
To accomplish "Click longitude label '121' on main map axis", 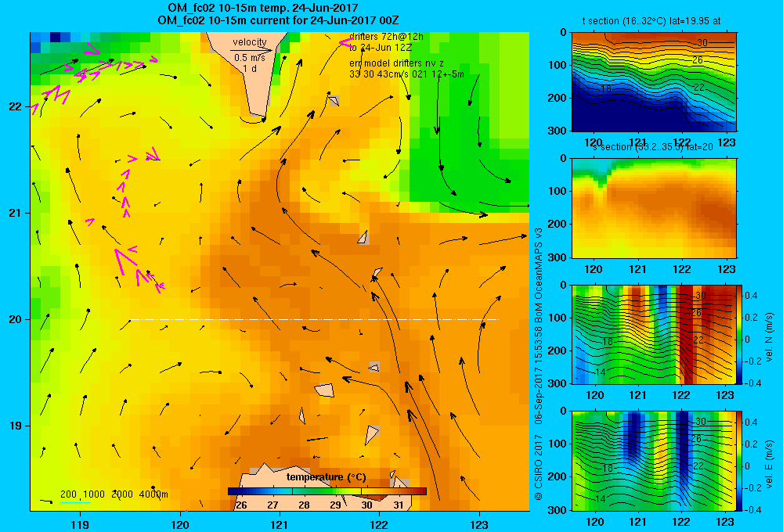I will [x=280, y=524].
